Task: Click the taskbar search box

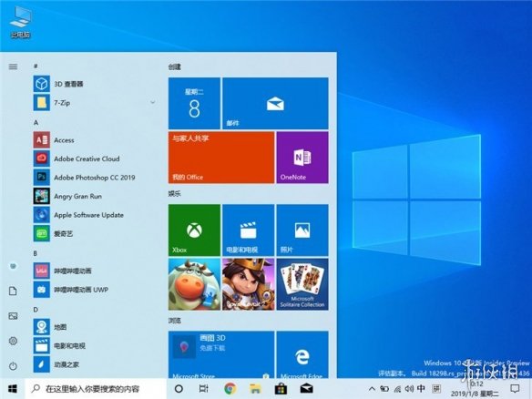Action: [96, 388]
